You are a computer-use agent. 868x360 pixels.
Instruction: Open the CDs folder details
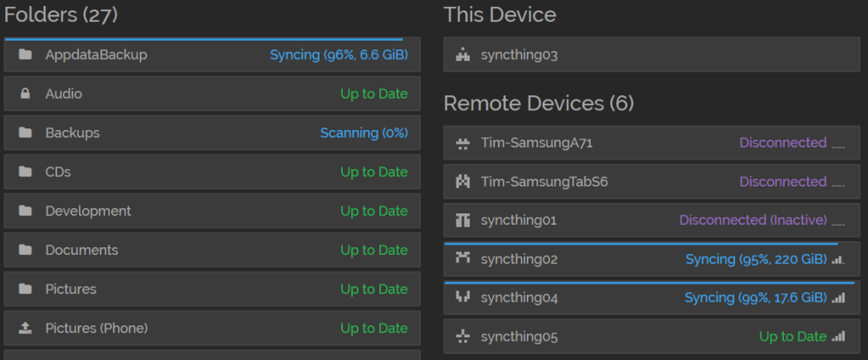click(x=212, y=172)
